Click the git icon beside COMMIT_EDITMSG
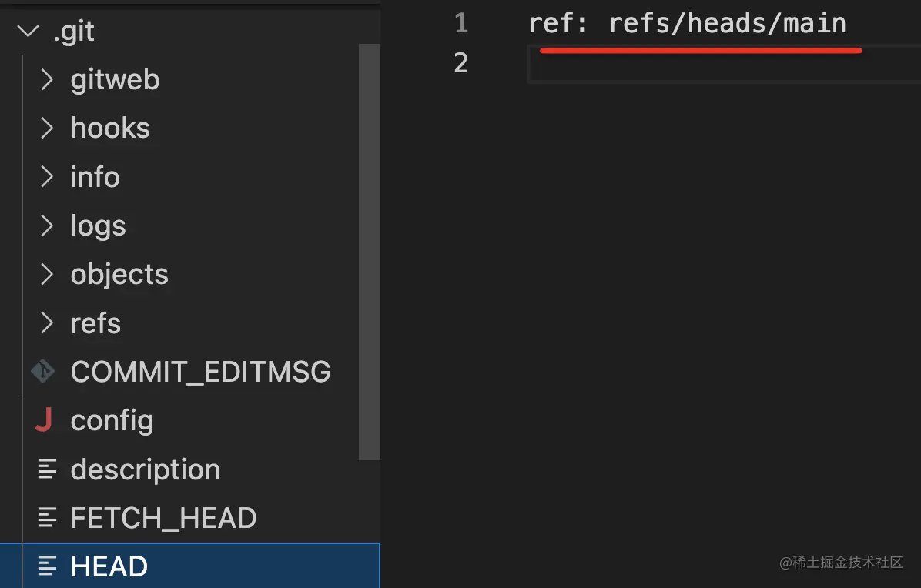The height and width of the screenshot is (588, 921). click(43, 372)
